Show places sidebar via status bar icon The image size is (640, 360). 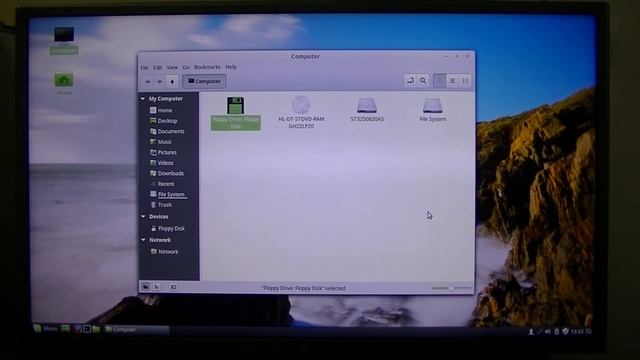click(x=145, y=287)
